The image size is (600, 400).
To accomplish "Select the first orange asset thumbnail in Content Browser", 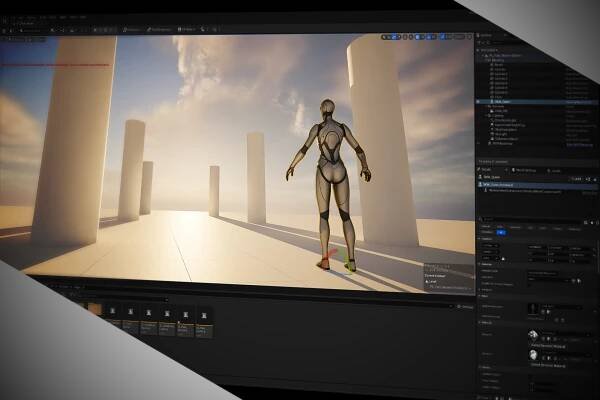I will pos(95,309).
